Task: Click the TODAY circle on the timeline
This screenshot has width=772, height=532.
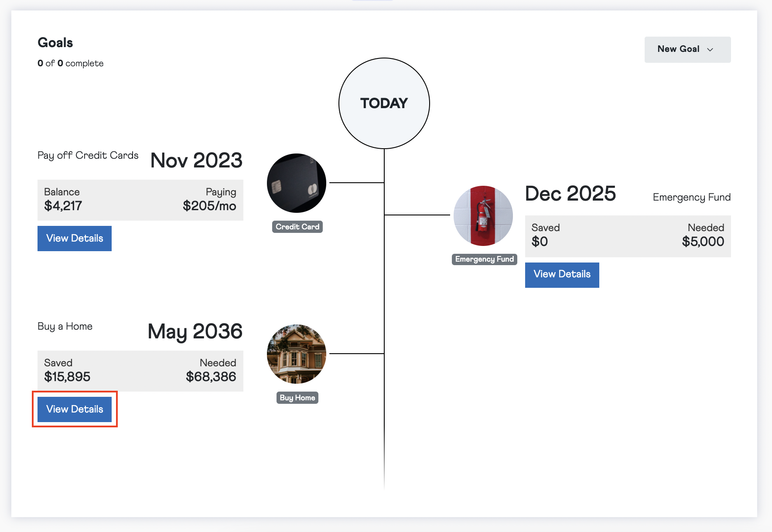Action: [384, 103]
